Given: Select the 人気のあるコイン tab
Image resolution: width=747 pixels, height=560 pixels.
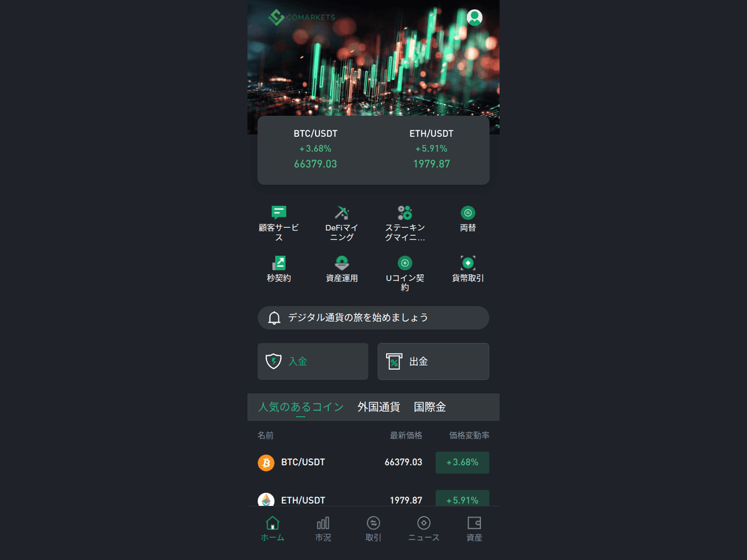Looking at the screenshot, I should (301, 407).
